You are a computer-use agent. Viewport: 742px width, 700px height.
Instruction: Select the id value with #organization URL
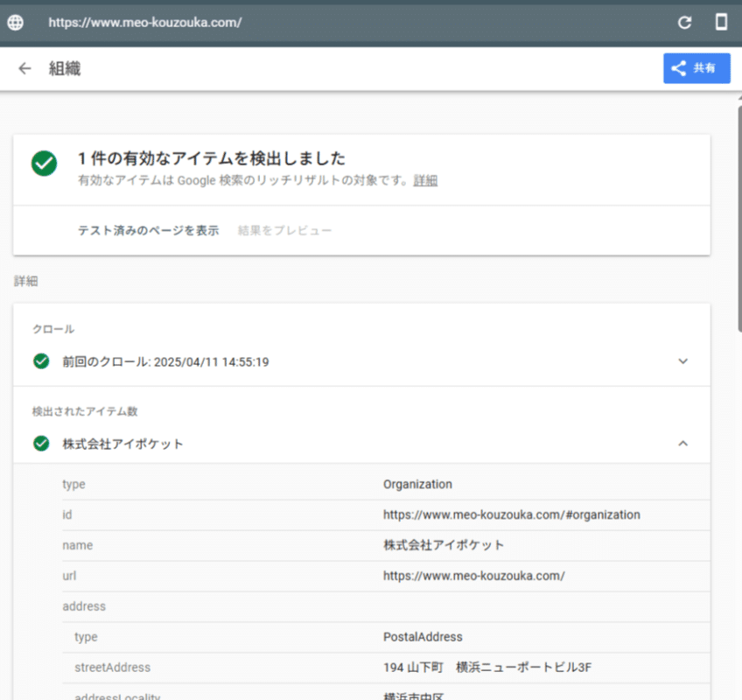(x=511, y=514)
